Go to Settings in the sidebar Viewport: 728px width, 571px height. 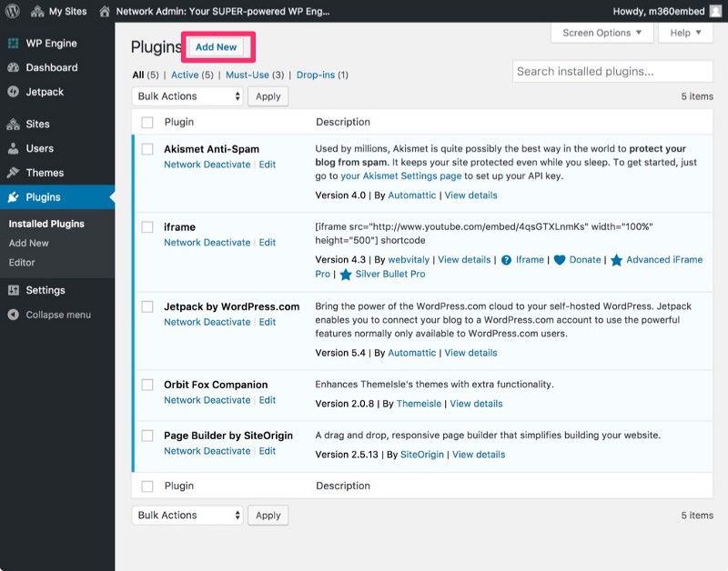45,290
